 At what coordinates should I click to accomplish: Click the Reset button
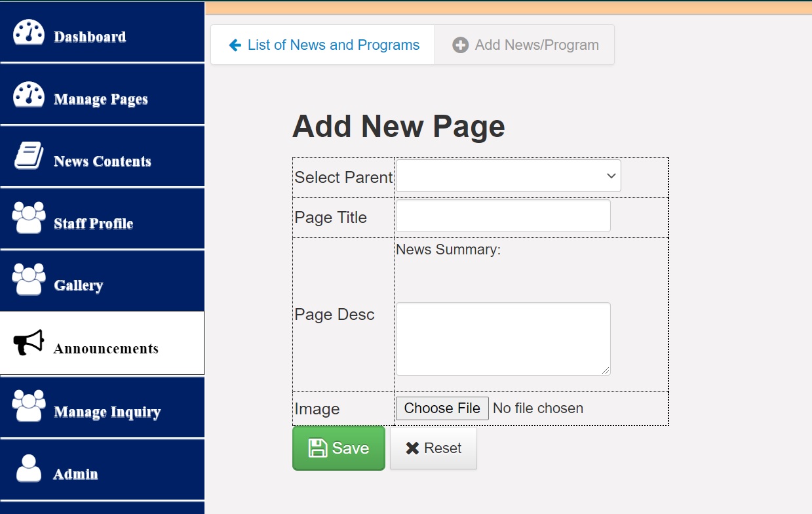[x=433, y=448]
